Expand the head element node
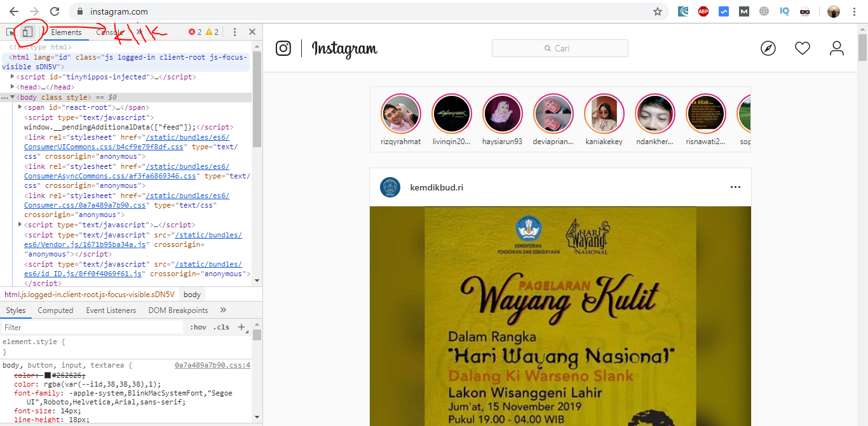 coord(13,87)
